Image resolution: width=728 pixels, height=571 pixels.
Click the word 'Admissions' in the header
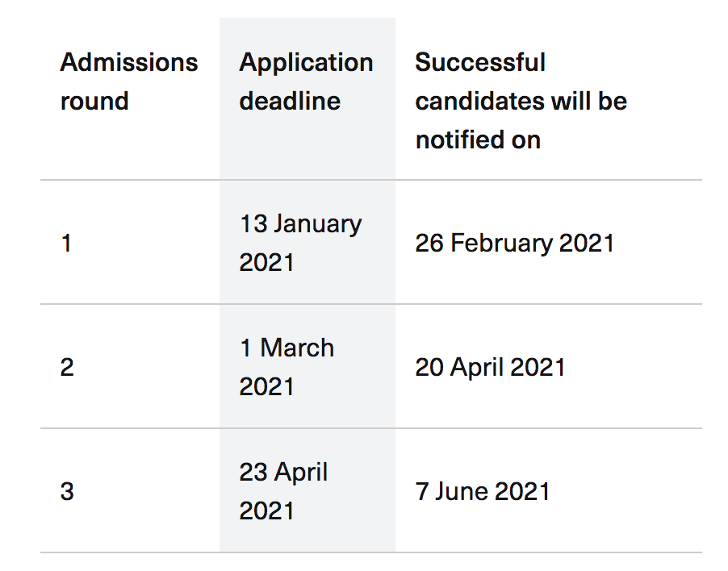tap(129, 63)
